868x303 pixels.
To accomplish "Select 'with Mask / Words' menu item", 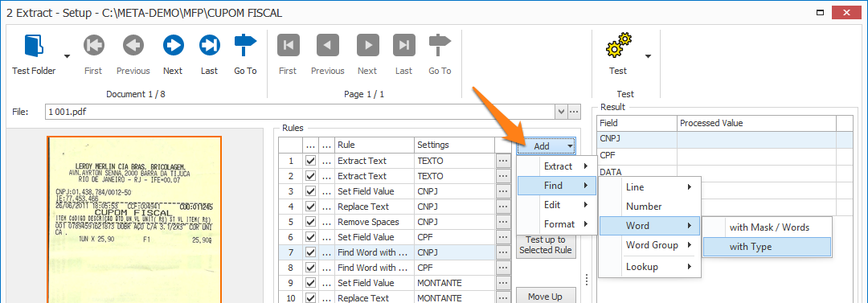I will 768,227.
